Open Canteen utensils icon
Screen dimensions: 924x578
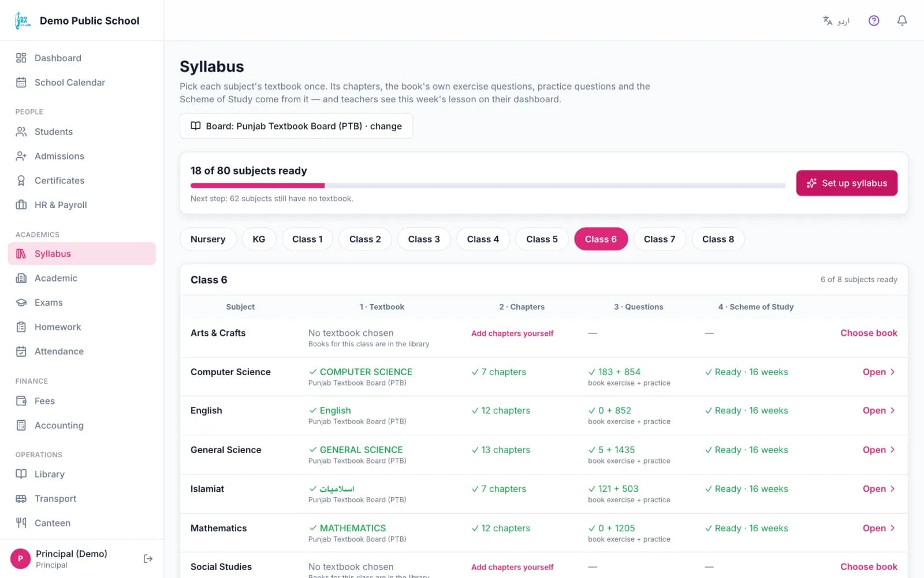coord(21,523)
